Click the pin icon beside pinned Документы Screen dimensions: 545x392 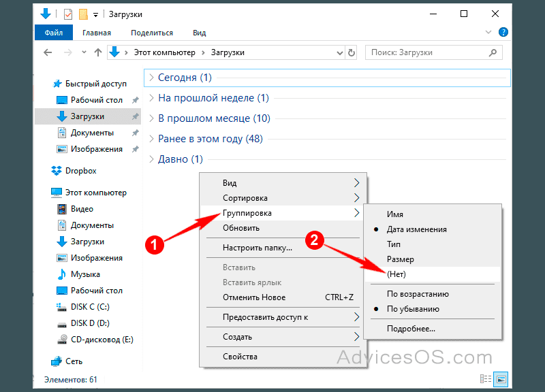click(135, 133)
